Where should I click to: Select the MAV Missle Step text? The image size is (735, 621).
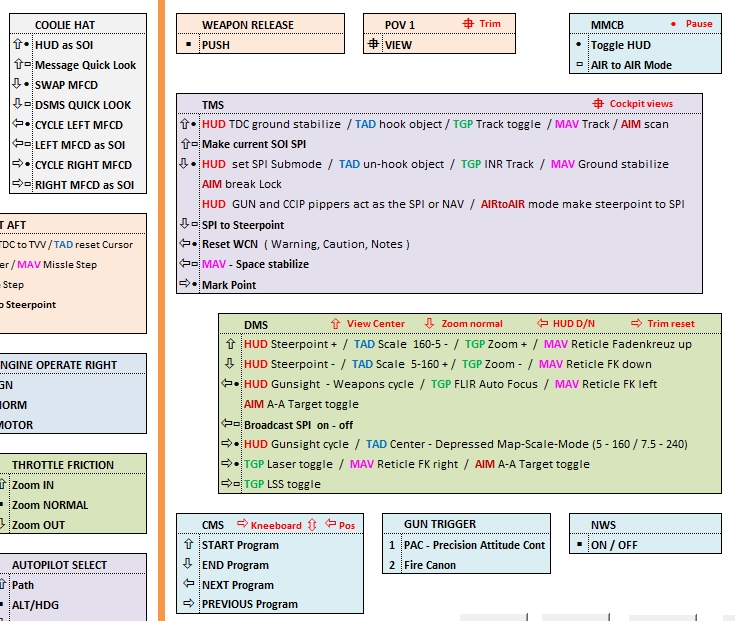tap(57, 264)
